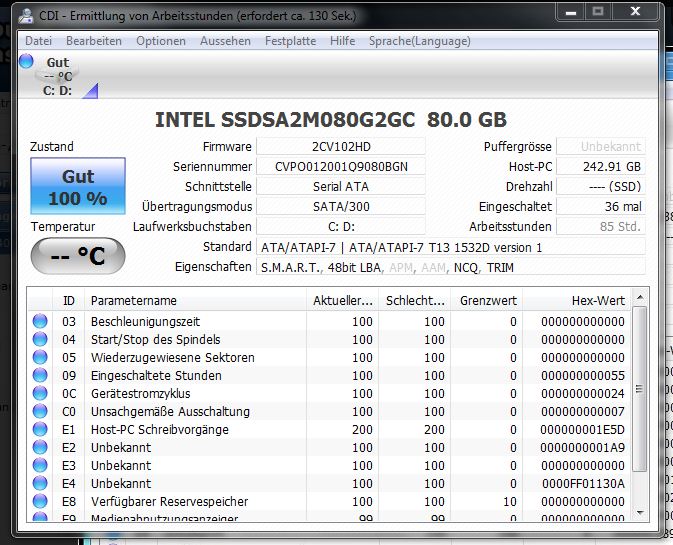Click status icon for Host-PC Schreibvorgänge
673x545 pixels.
(40, 430)
